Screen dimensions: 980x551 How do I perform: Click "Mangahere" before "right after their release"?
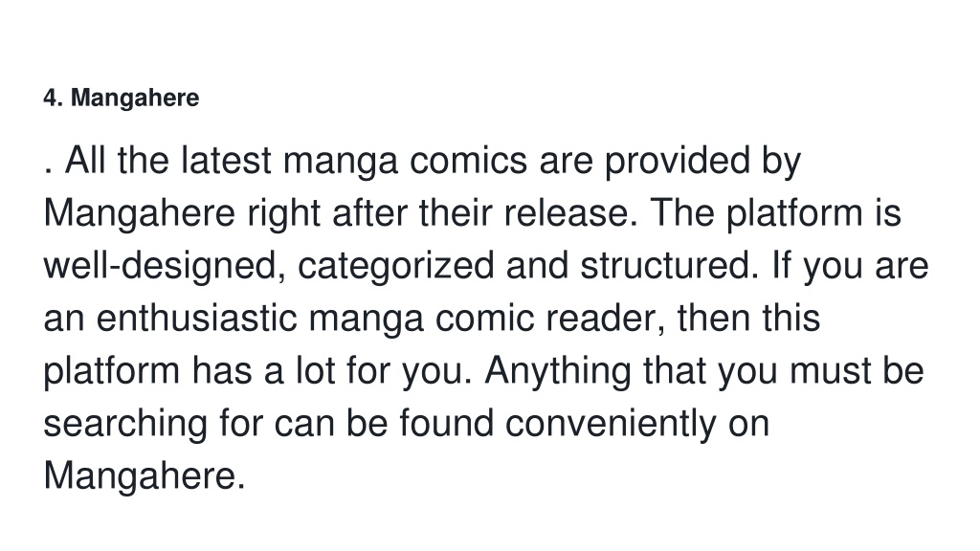(139, 215)
